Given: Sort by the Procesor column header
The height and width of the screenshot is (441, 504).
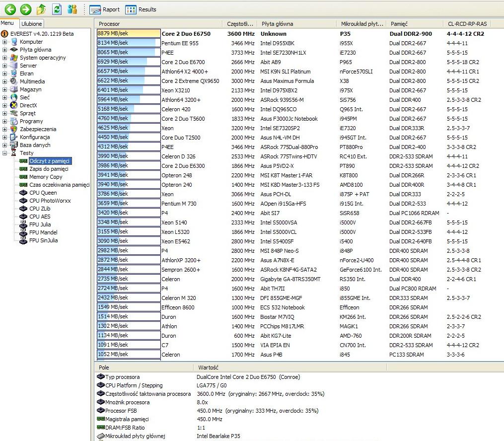Looking at the screenshot, I should [158, 24].
